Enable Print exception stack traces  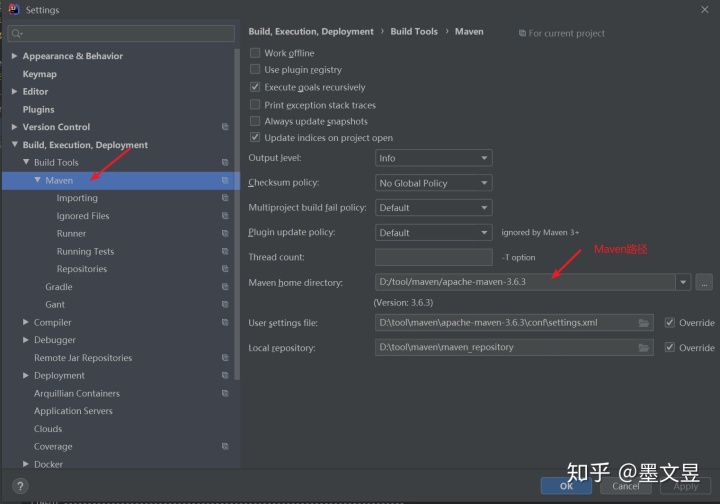click(x=255, y=105)
